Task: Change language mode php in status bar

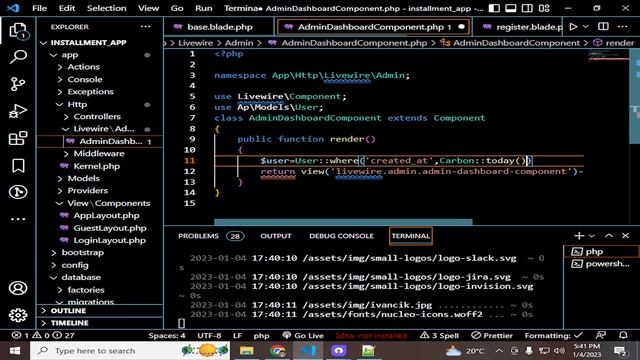Action: (x=261, y=335)
